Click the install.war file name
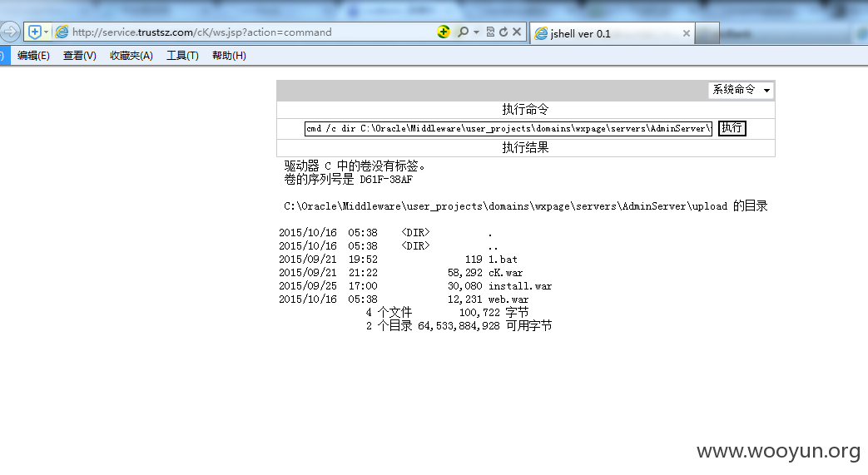 click(520, 285)
